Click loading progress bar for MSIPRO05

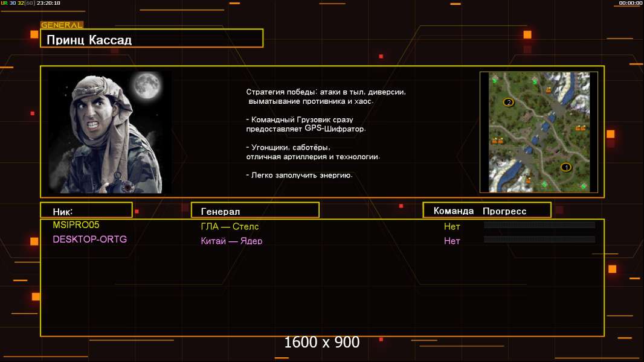[x=539, y=224]
